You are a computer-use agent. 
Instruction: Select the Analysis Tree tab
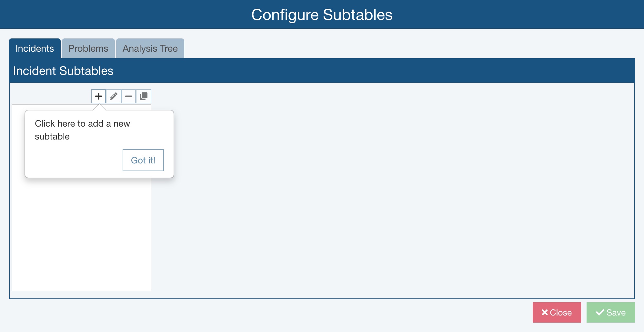pyautogui.click(x=150, y=48)
